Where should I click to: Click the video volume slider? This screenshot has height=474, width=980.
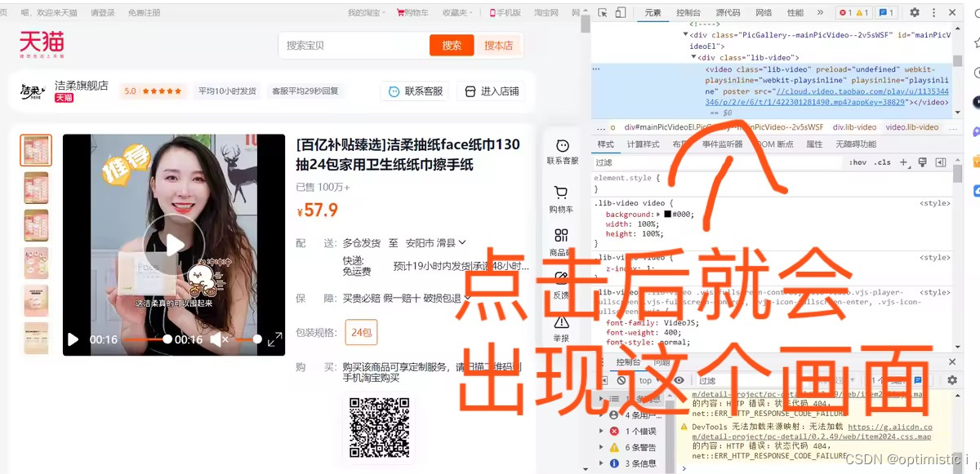tap(247, 339)
